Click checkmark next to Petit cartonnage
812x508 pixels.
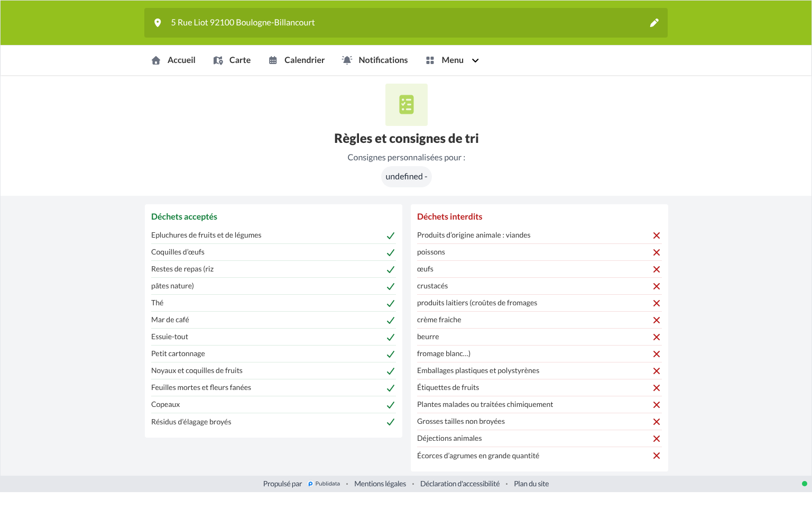click(391, 354)
